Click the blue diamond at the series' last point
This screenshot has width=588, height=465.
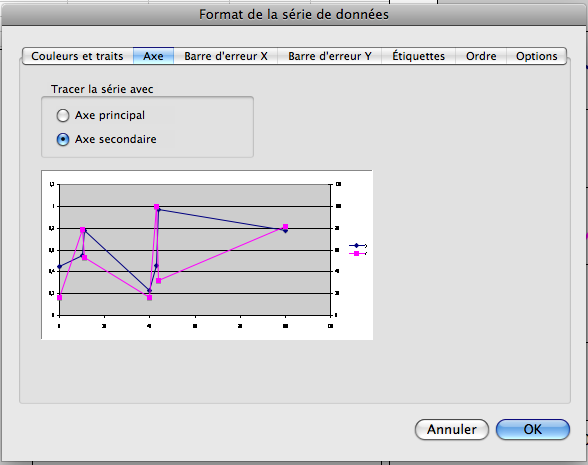point(286,231)
